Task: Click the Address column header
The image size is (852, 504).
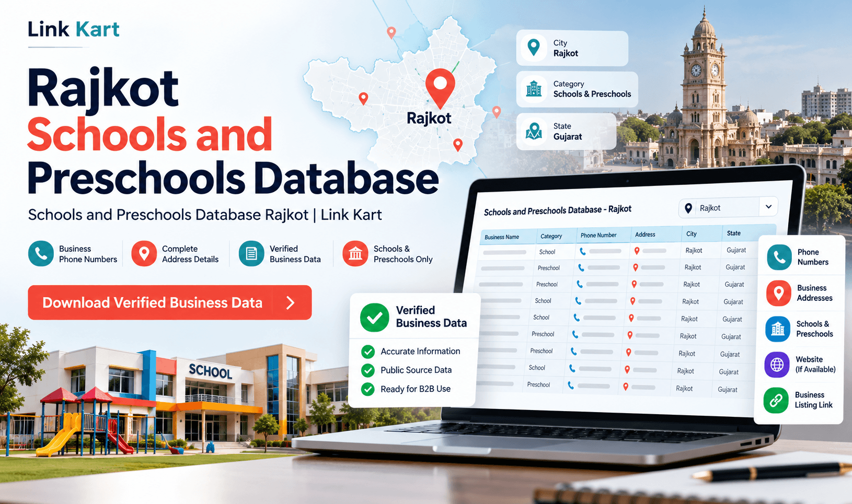Action: [x=645, y=235]
